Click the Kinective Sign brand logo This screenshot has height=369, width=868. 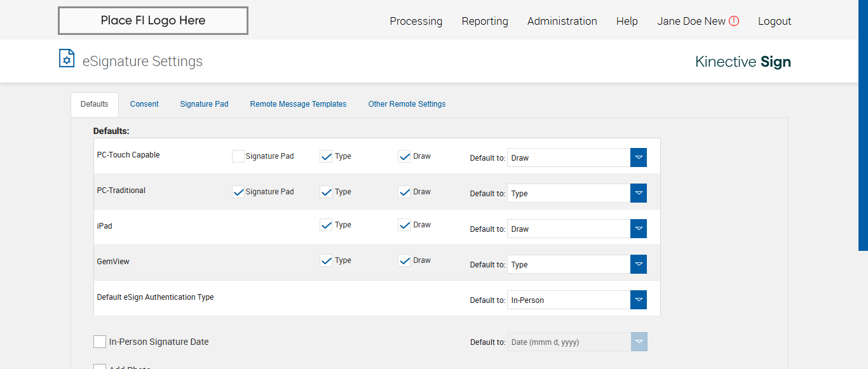pyautogui.click(x=743, y=62)
